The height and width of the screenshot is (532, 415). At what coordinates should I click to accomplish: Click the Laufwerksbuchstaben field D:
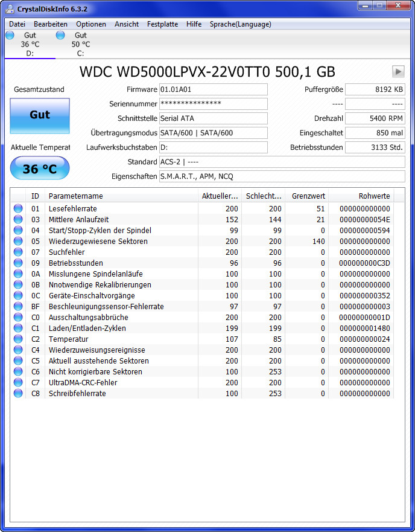[x=214, y=147]
